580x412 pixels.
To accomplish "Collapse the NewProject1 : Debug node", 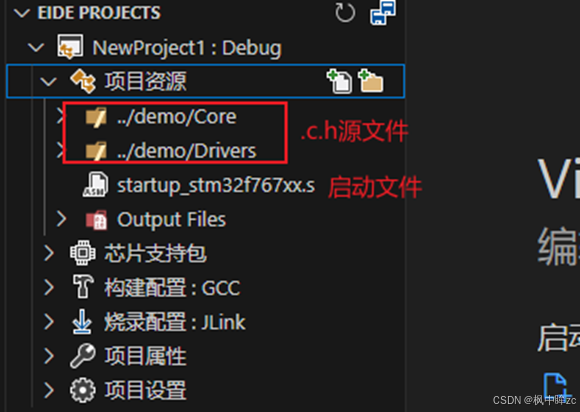I will [x=36, y=47].
